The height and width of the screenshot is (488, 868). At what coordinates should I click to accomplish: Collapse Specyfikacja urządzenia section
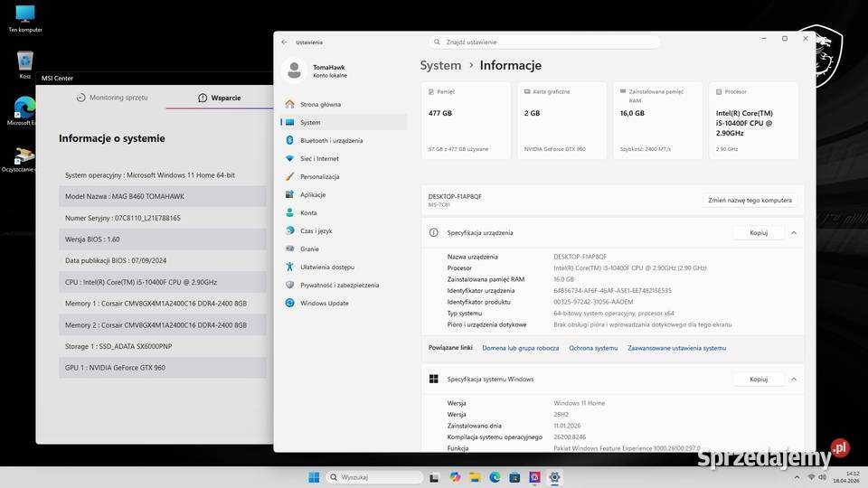(x=793, y=232)
